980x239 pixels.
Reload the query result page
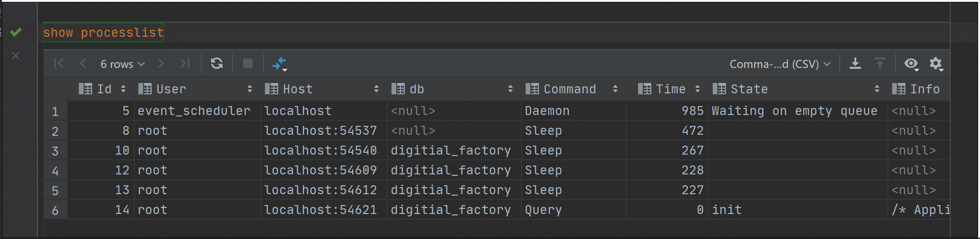point(217,64)
